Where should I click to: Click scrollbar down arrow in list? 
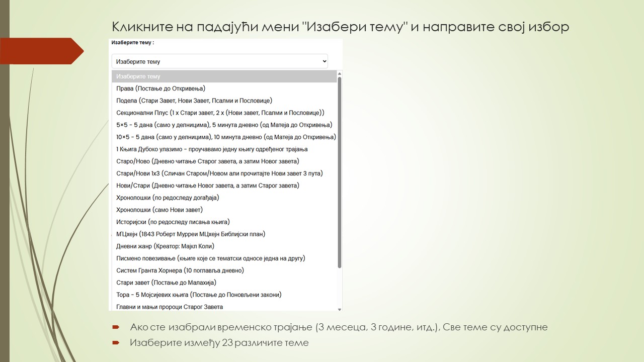[340, 309]
